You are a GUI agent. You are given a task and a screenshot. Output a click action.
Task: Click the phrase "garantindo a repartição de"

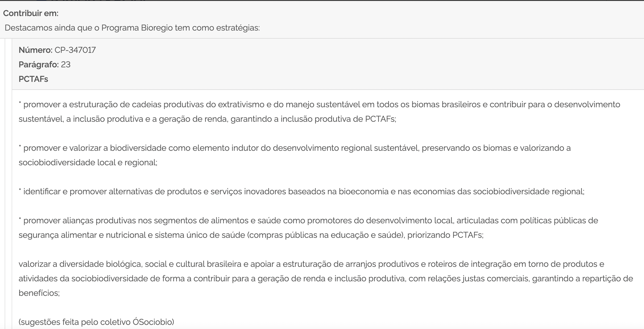point(583,279)
